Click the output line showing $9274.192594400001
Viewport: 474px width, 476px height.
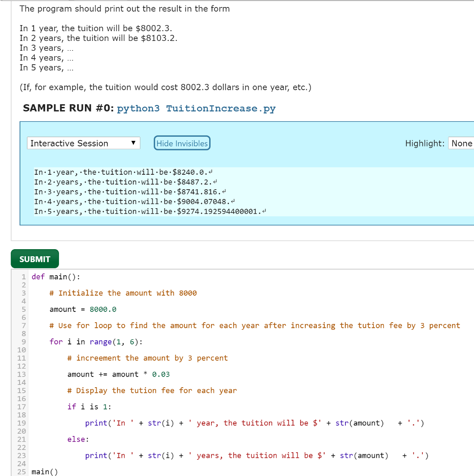(x=149, y=212)
